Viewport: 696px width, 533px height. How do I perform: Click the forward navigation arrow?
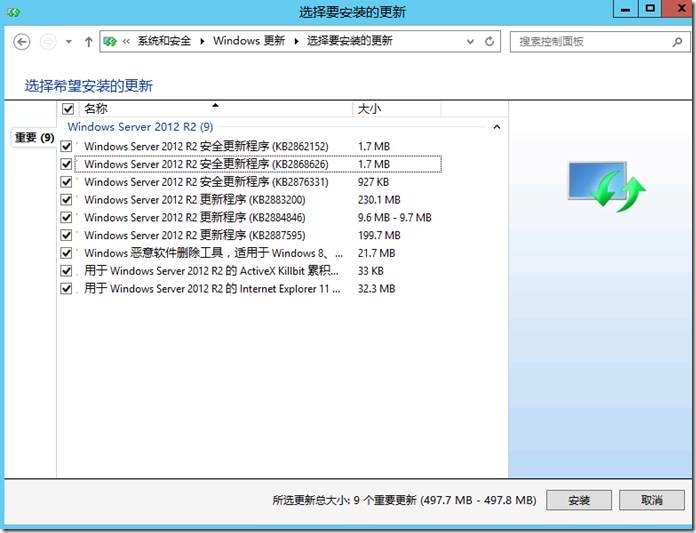click(x=48, y=42)
